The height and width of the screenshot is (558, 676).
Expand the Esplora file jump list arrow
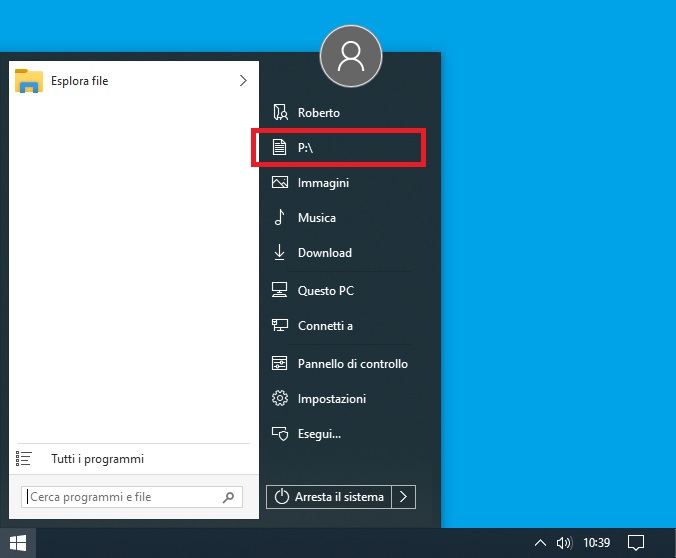coord(243,81)
